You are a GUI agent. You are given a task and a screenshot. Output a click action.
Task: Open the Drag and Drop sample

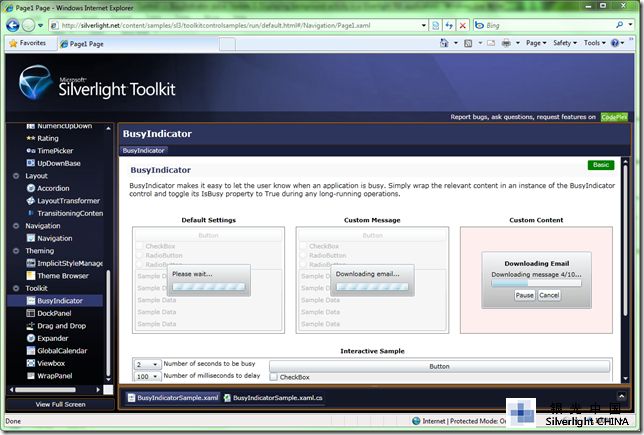coord(61,326)
